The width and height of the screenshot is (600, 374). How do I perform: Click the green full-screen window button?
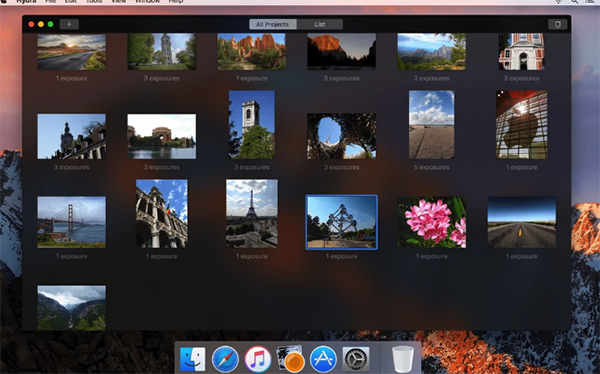point(51,24)
